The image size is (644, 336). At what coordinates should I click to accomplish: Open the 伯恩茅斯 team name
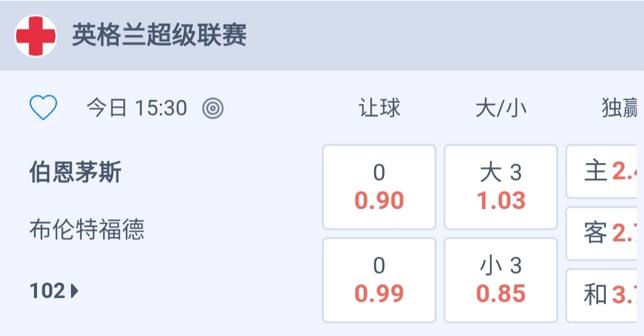click(76, 172)
